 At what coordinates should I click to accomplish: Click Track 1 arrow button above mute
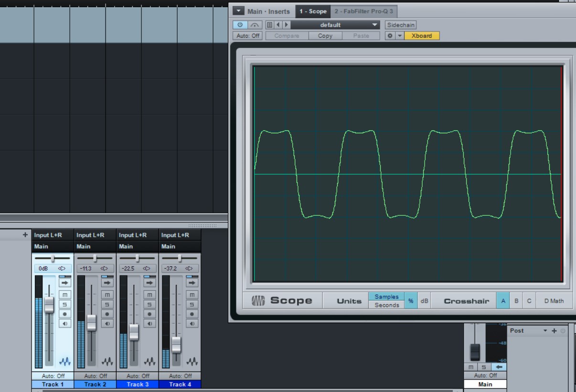64,283
